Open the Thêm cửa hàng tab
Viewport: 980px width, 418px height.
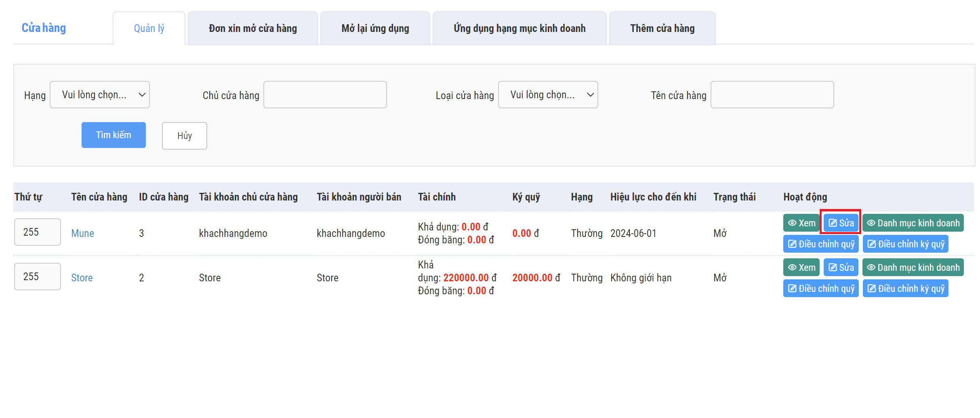662,28
